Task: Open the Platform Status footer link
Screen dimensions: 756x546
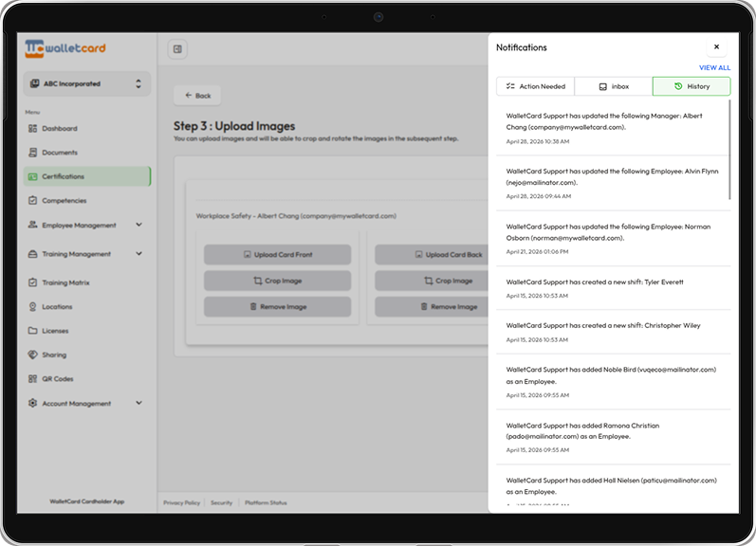Action: (266, 502)
